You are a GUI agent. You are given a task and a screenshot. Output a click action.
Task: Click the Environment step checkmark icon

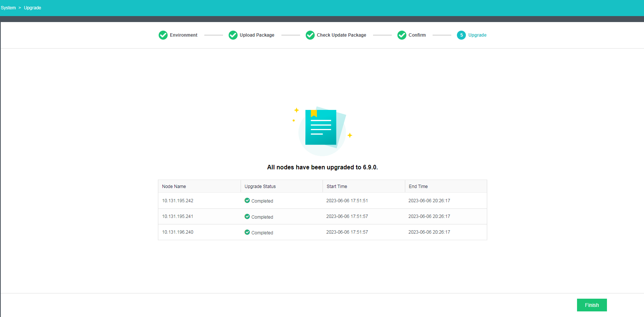pos(163,35)
